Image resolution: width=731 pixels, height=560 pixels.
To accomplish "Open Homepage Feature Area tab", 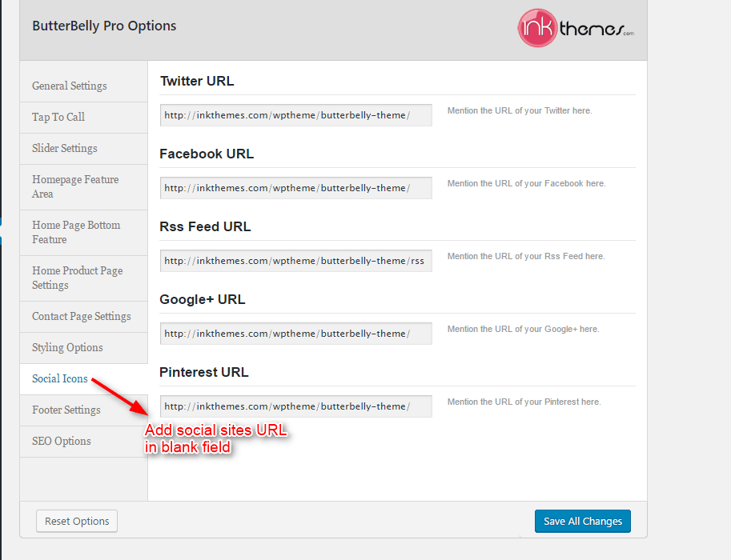I will pyautogui.click(x=83, y=187).
